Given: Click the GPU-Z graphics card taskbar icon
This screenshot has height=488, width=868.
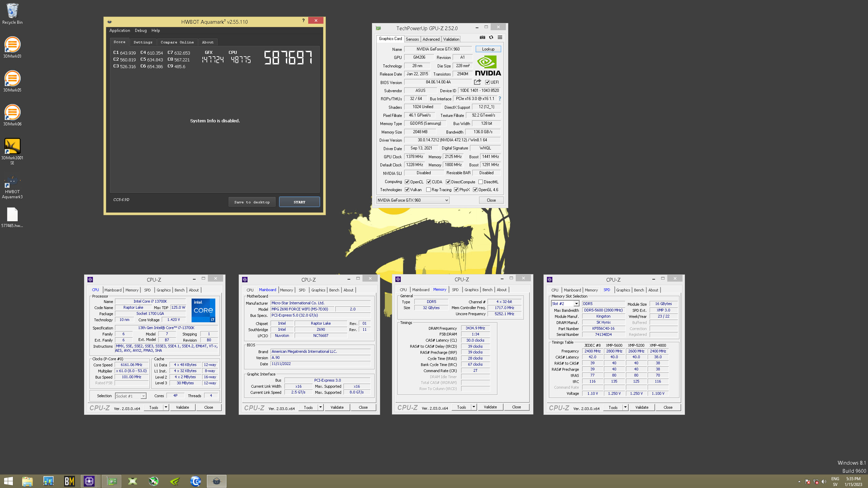Looking at the screenshot, I should (x=112, y=481).
